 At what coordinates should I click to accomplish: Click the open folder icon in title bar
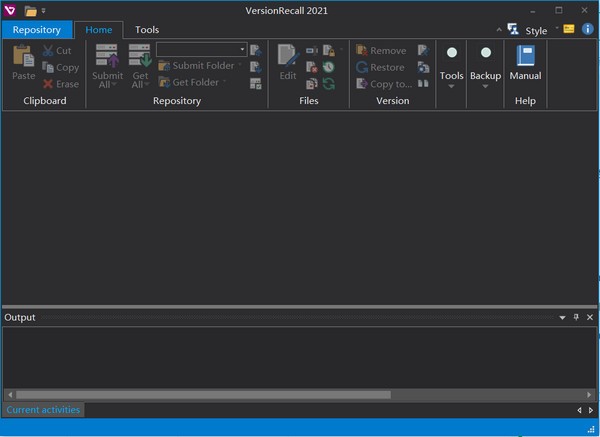[31, 11]
